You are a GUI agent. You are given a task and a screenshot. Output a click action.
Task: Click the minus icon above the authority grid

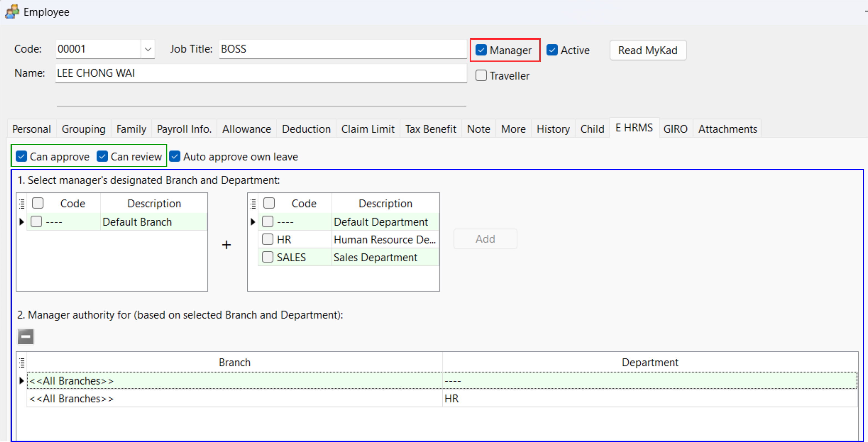tap(26, 337)
